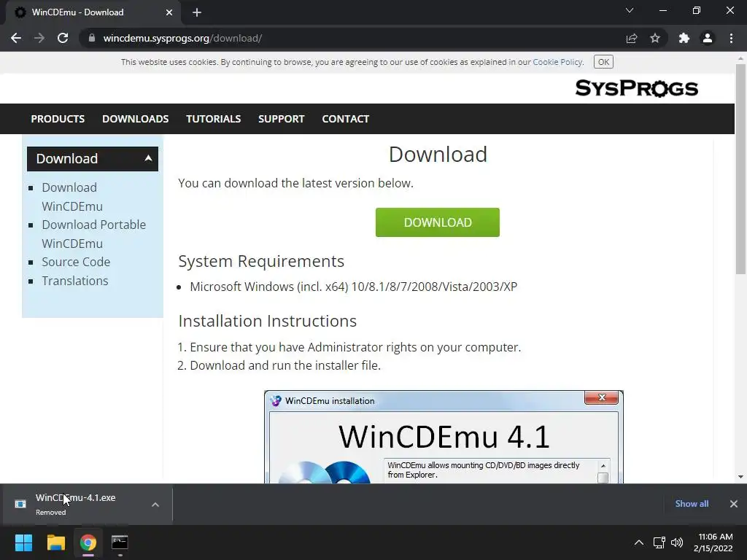Image resolution: width=747 pixels, height=560 pixels.
Task: Click the 'System Requirements' heading
Action: [x=261, y=262]
